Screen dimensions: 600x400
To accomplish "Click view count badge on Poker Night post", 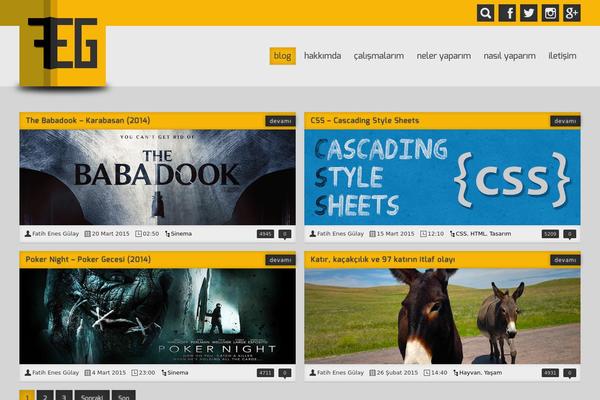I will (x=266, y=373).
